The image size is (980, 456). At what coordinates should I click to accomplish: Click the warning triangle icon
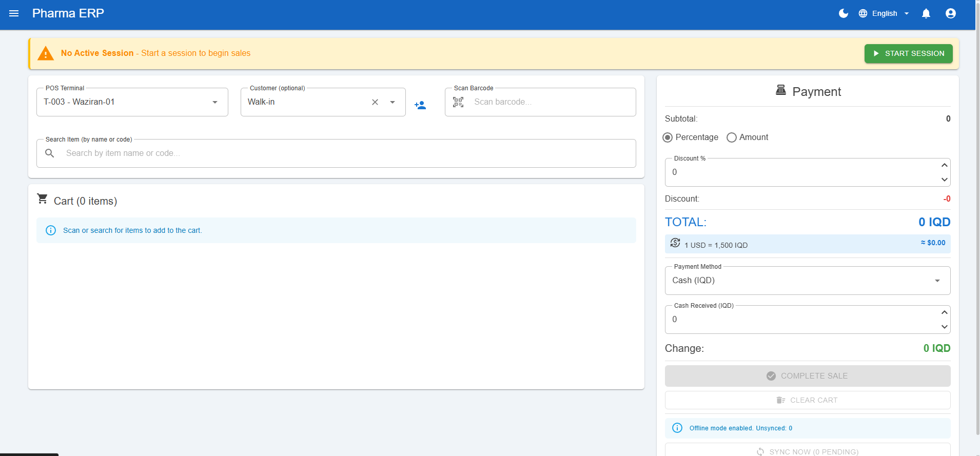[x=46, y=53]
